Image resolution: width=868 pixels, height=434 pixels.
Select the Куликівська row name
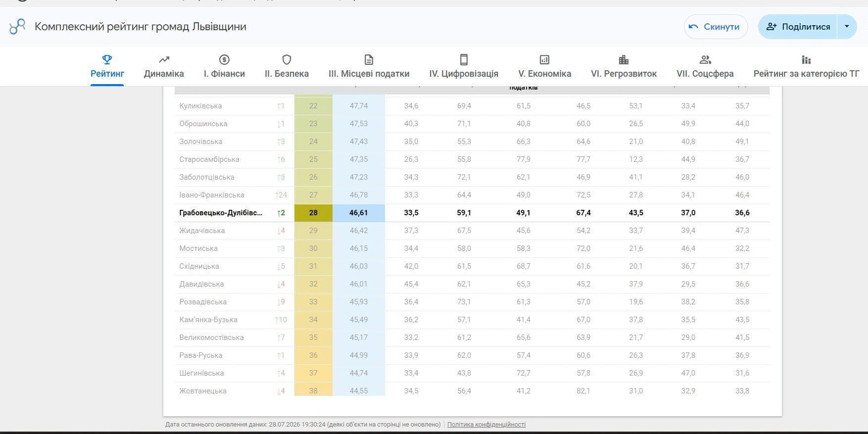(200, 106)
